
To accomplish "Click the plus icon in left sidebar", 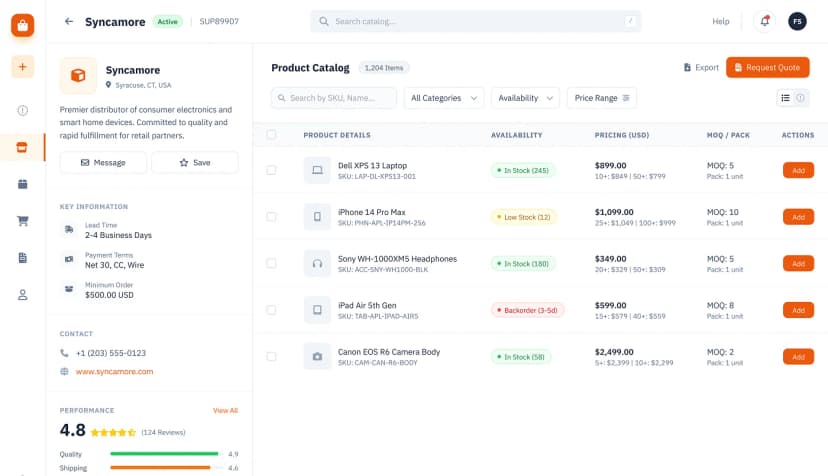I will 23,67.
